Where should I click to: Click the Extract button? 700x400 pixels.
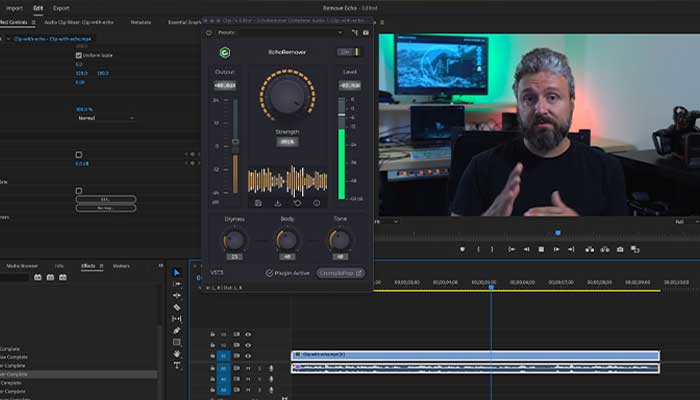click(x=605, y=249)
